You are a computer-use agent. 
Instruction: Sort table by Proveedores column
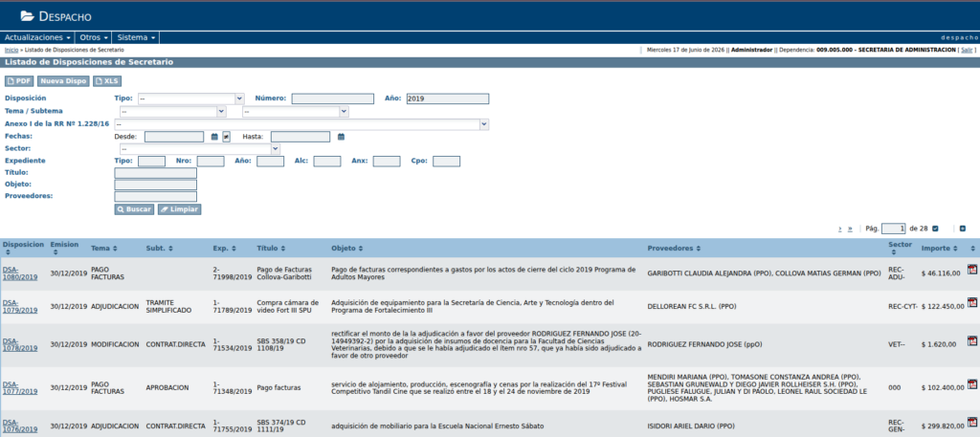(x=698, y=249)
